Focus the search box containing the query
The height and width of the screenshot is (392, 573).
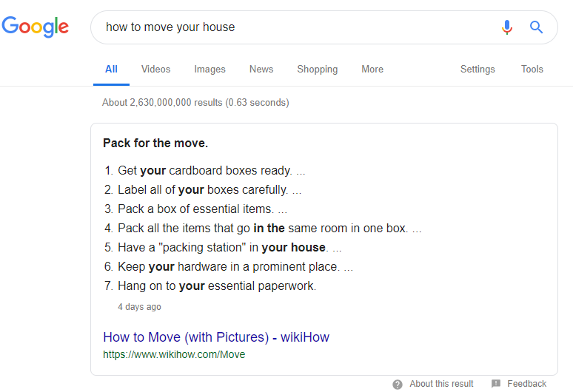[x=296, y=27]
